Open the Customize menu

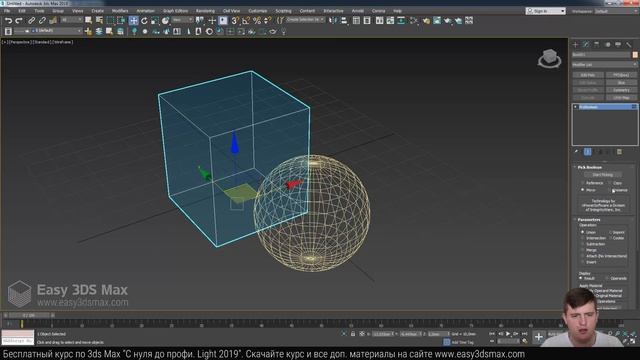click(x=258, y=11)
